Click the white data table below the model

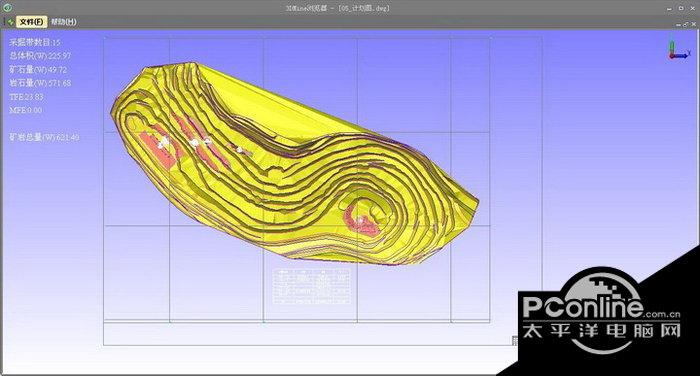coord(312,286)
